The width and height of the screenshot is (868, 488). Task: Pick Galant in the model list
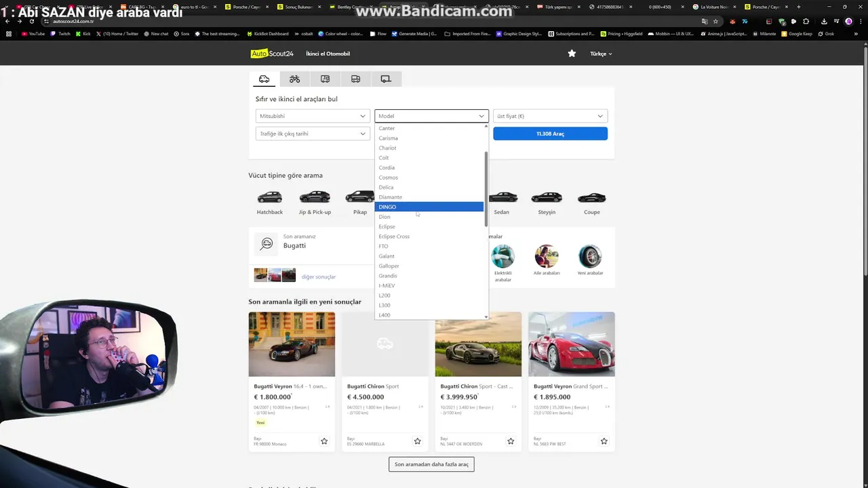(429, 256)
